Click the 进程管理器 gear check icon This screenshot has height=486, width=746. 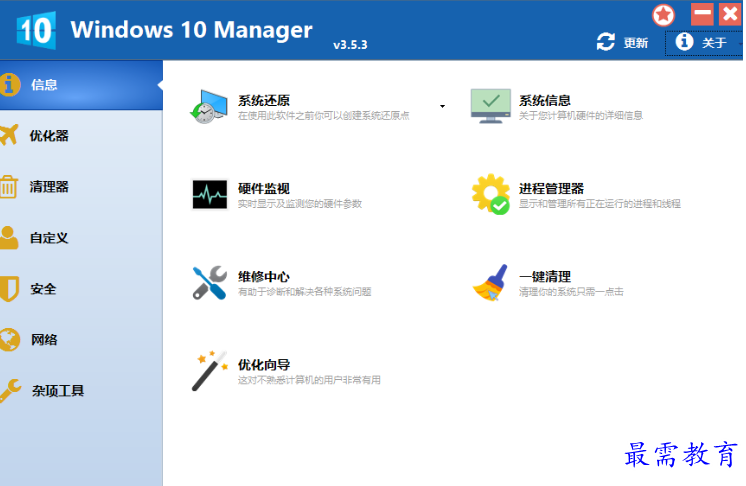[491, 194]
